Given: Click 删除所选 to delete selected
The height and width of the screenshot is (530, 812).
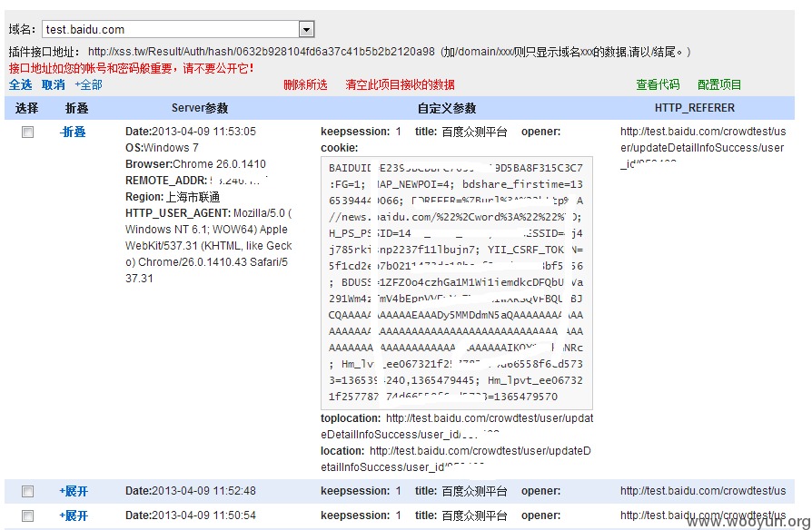Looking at the screenshot, I should coord(305,85).
